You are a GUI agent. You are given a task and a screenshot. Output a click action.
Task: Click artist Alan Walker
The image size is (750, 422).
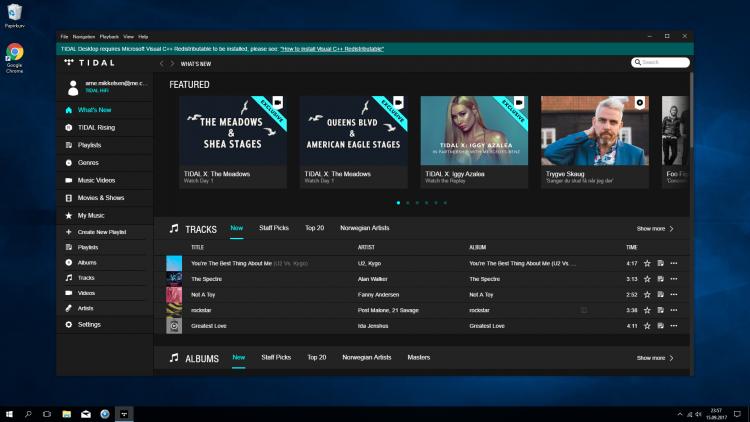372,279
